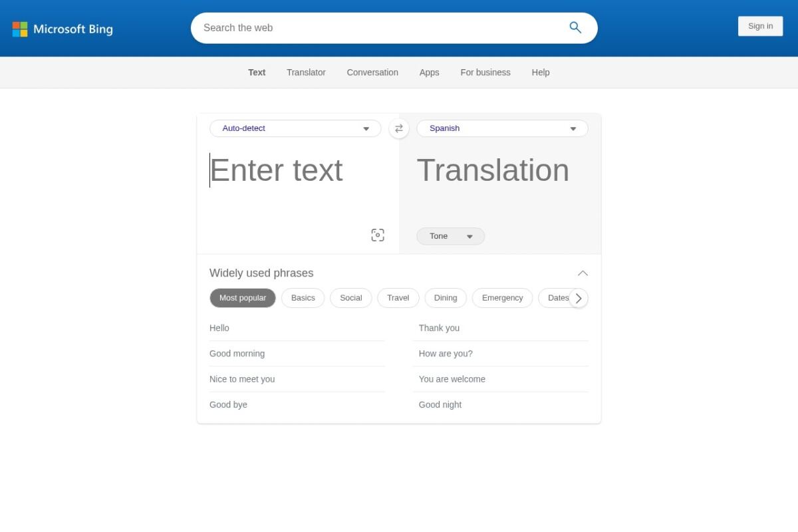Screen dimensions: 798x532
Task: Open the Spanish target language dropdown
Action: coord(502,128)
